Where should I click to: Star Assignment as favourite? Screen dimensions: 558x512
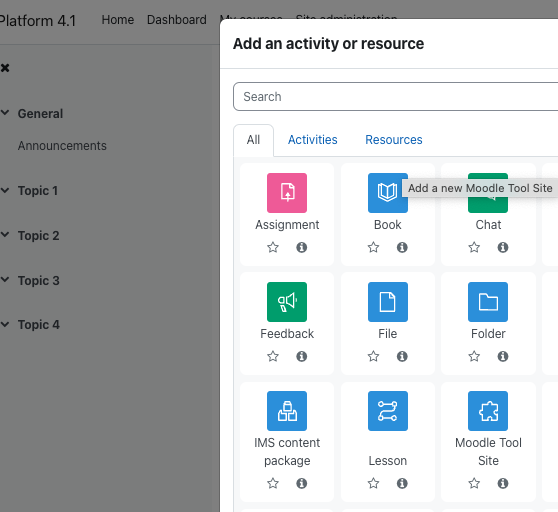coord(273,247)
